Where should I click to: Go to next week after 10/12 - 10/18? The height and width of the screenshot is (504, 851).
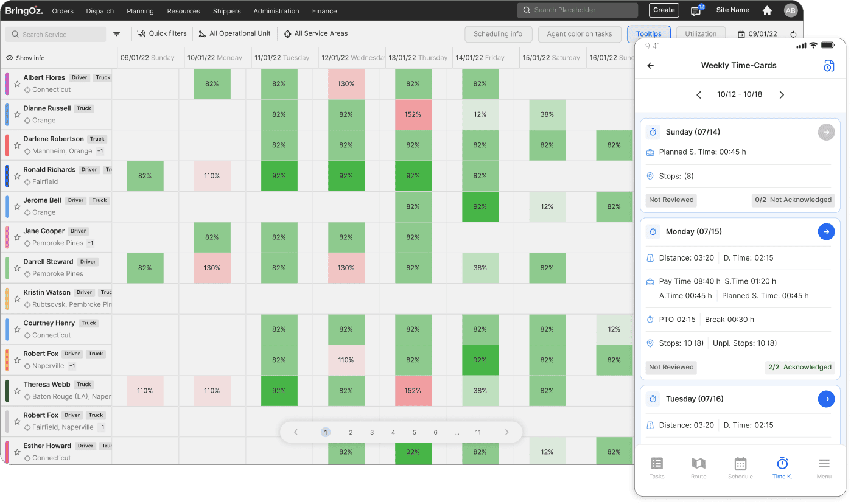(x=782, y=95)
